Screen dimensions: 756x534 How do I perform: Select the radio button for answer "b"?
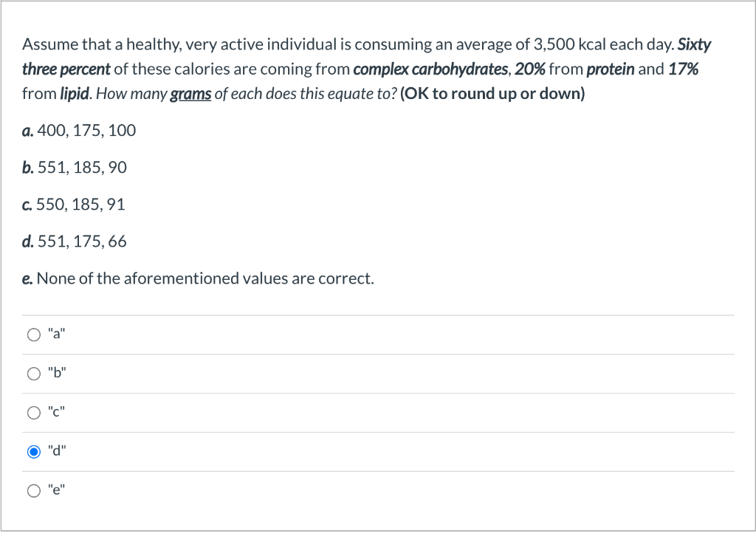click(x=33, y=374)
